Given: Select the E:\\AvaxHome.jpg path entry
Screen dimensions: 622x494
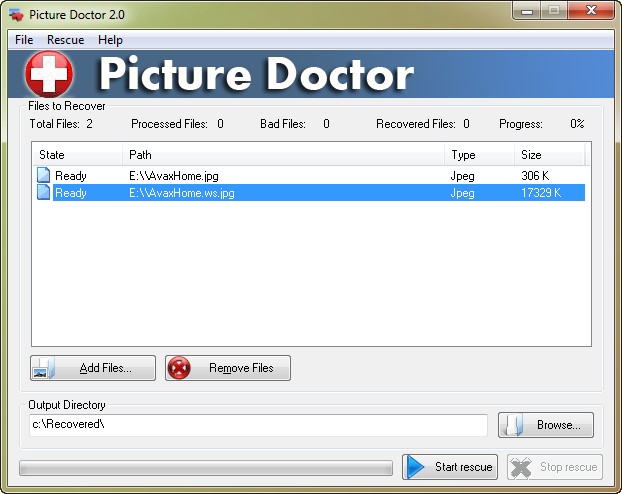Looking at the screenshot, I should coord(174,176).
